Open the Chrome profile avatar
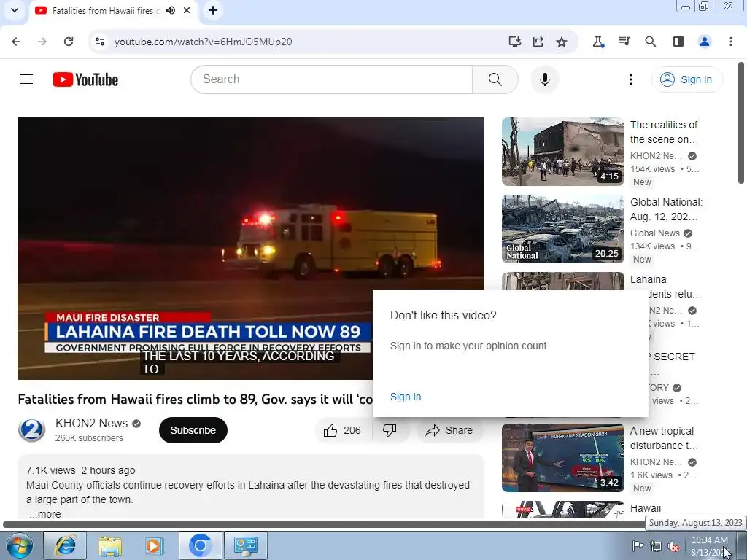The width and height of the screenshot is (747, 560). pos(705,42)
